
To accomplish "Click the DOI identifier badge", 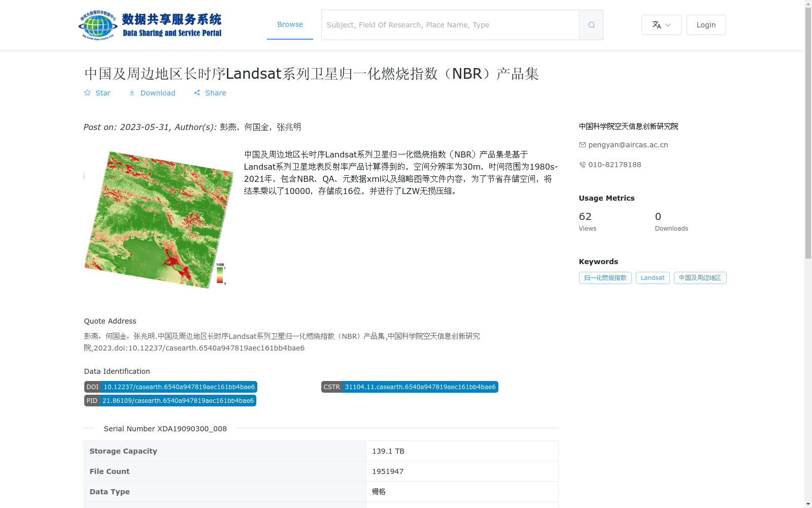I will [x=171, y=387].
